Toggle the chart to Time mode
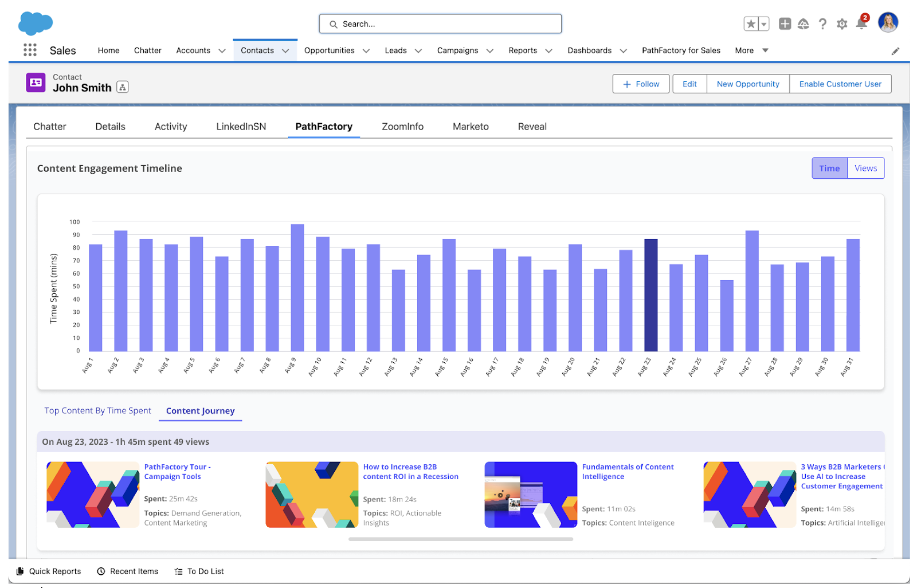 click(x=829, y=168)
